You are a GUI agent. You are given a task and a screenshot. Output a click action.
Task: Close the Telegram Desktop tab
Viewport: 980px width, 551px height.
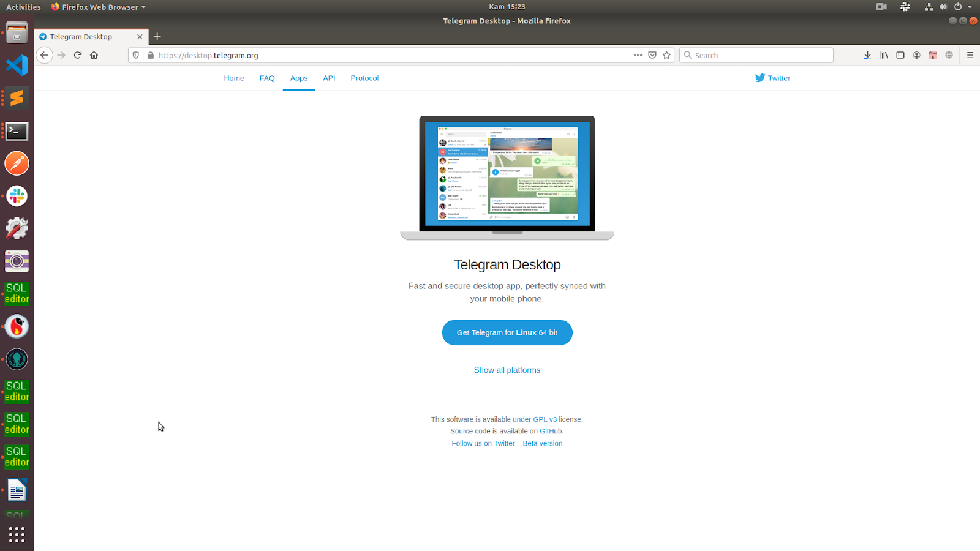(x=140, y=37)
